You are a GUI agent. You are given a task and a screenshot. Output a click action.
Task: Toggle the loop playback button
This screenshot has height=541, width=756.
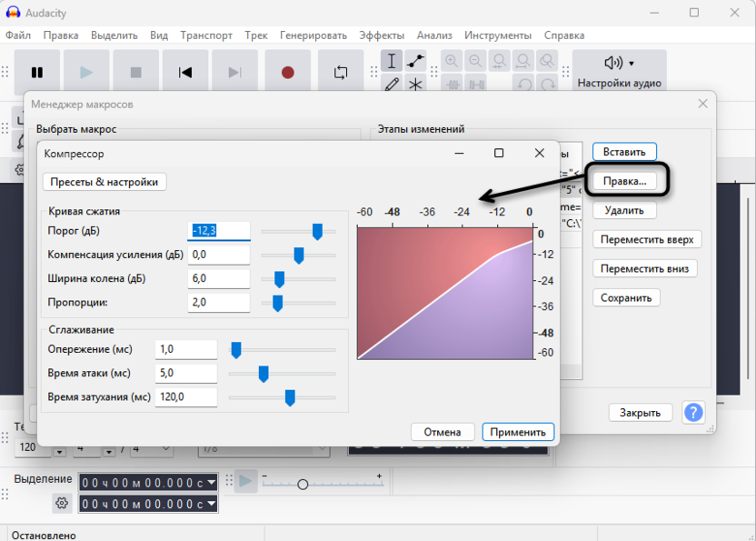coord(341,73)
